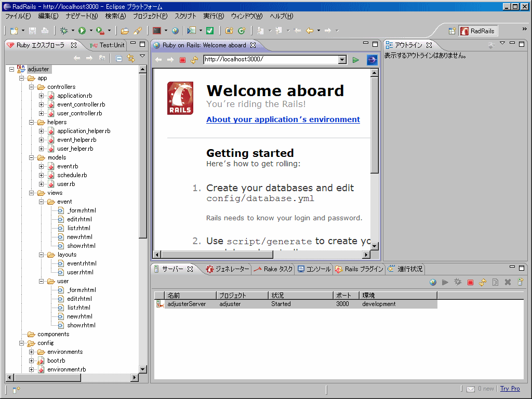Switch to the 進行状況 tab
Screen dimensions: 532x399
point(406,269)
